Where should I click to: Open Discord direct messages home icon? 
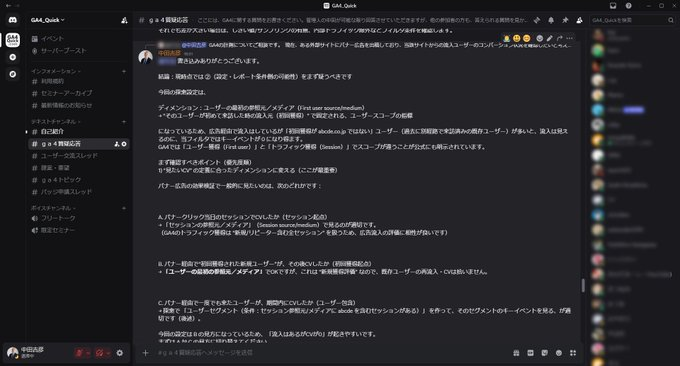[13, 20]
